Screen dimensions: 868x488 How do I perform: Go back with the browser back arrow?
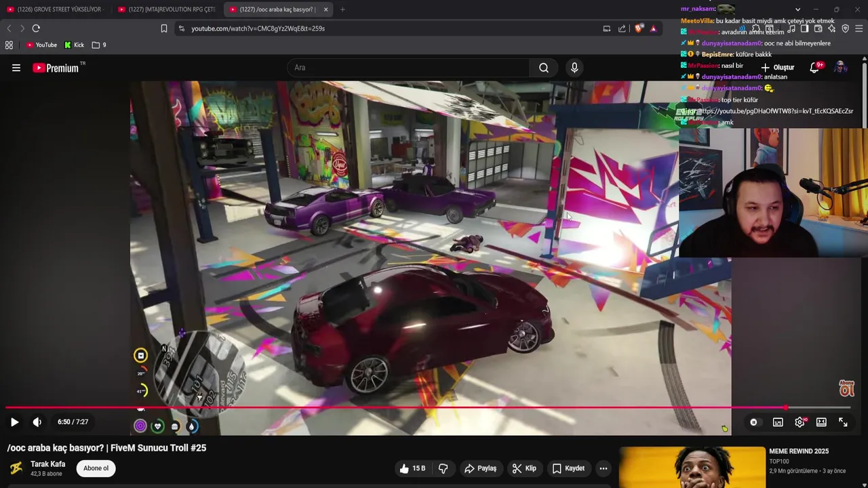click(x=9, y=28)
